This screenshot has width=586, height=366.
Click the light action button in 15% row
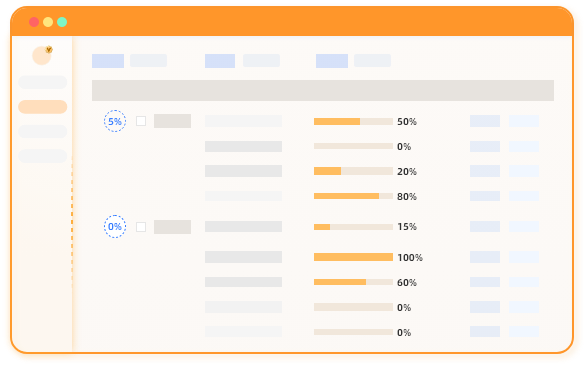(524, 227)
